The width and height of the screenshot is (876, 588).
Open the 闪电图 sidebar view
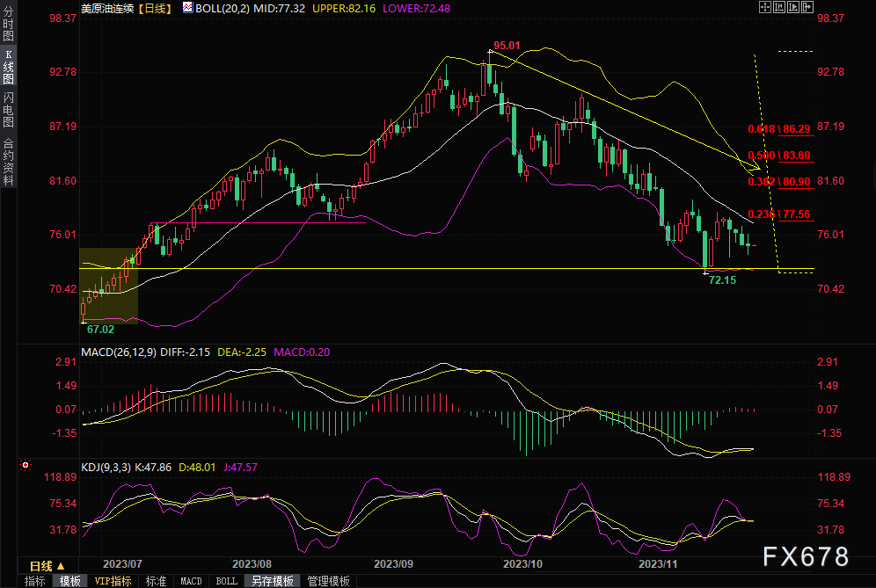tap(9, 110)
